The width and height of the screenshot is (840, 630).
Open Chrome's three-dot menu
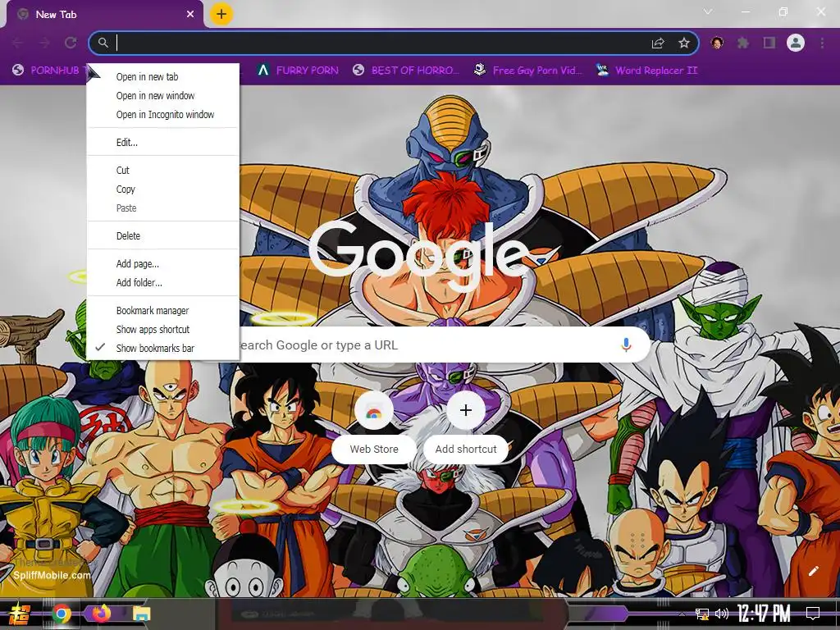click(822, 43)
